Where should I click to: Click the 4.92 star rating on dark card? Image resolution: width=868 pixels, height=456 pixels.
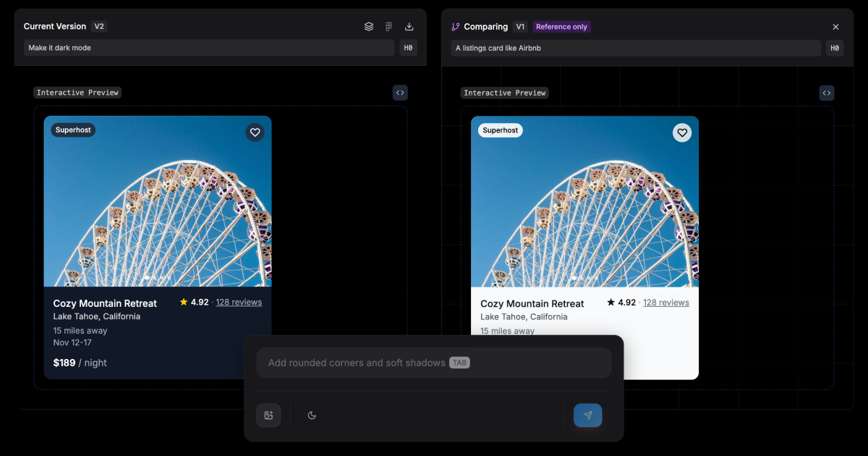tap(194, 302)
